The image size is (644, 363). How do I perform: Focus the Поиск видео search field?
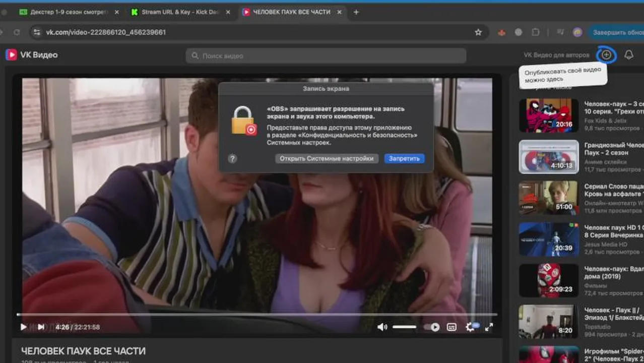click(x=326, y=55)
